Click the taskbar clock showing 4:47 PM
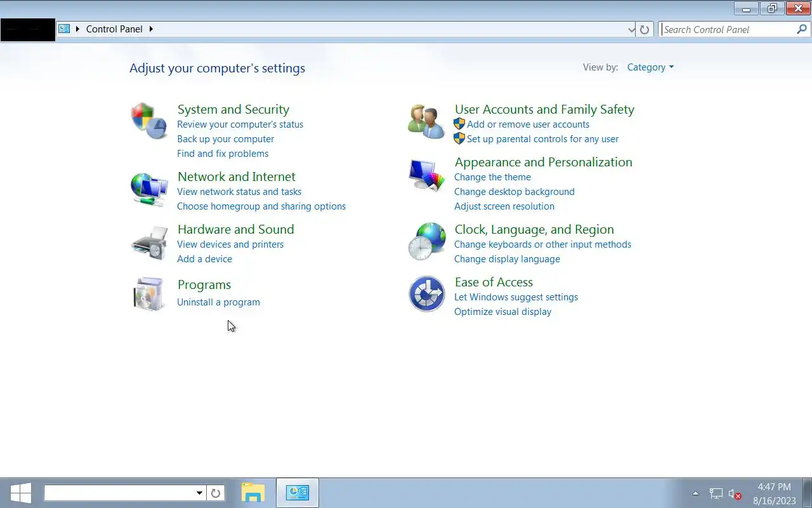Screen dimensions: 812x508 pos(774,487)
